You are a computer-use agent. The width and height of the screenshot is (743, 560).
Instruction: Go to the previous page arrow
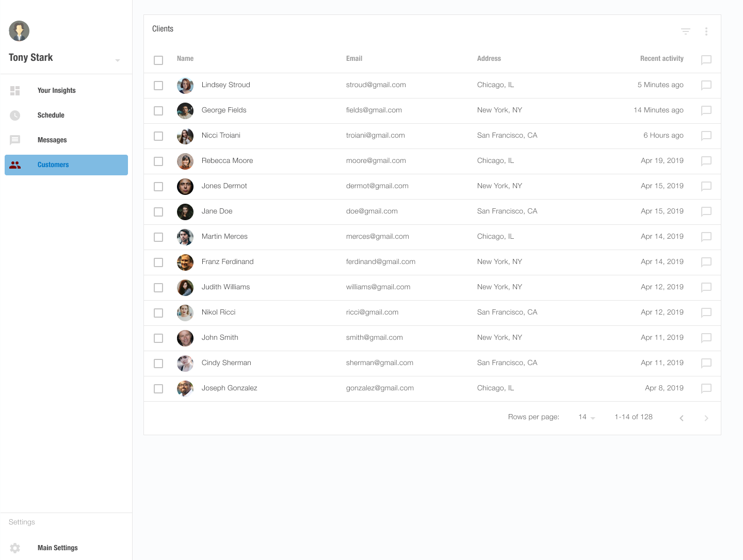pos(682,418)
